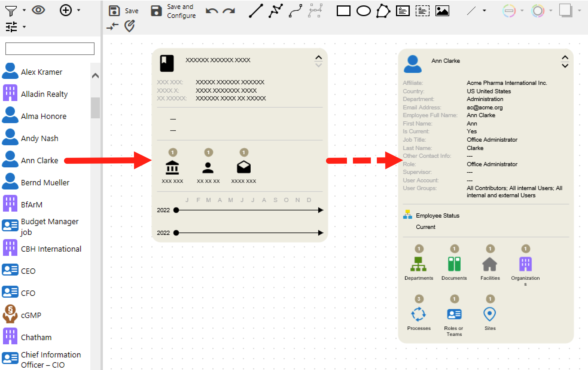Select Ann Clarke in the sidebar list
The width and height of the screenshot is (588, 370).
pos(39,160)
